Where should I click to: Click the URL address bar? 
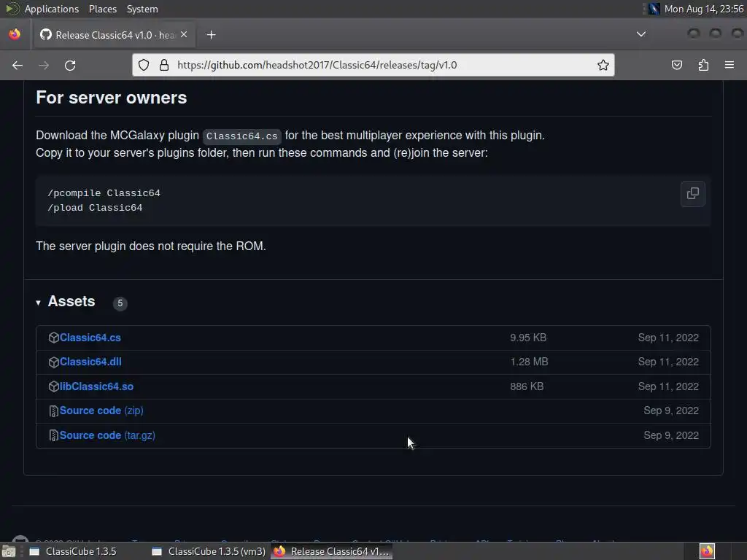coord(373,65)
